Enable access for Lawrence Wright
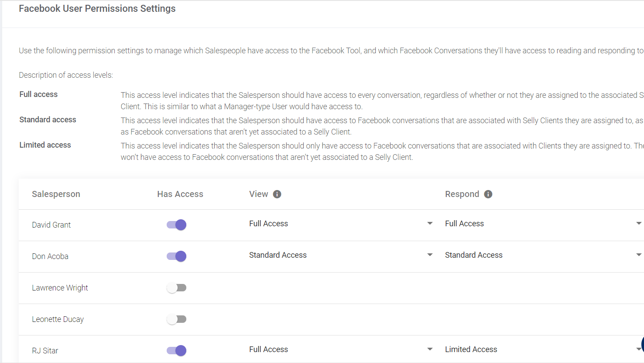Image resolution: width=644 pixels, height=363 pixels. pos(176,288)
